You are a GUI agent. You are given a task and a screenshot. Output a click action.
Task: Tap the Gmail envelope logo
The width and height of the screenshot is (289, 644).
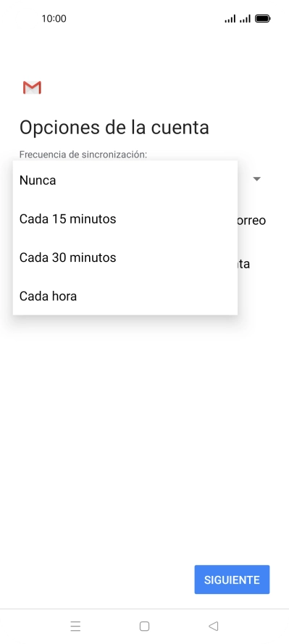(32, 88)
